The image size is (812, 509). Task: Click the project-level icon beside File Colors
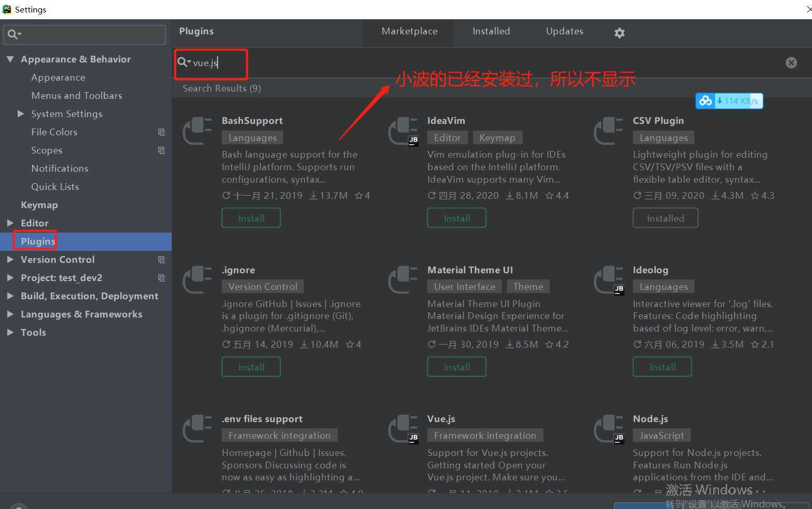pos(162,132)
